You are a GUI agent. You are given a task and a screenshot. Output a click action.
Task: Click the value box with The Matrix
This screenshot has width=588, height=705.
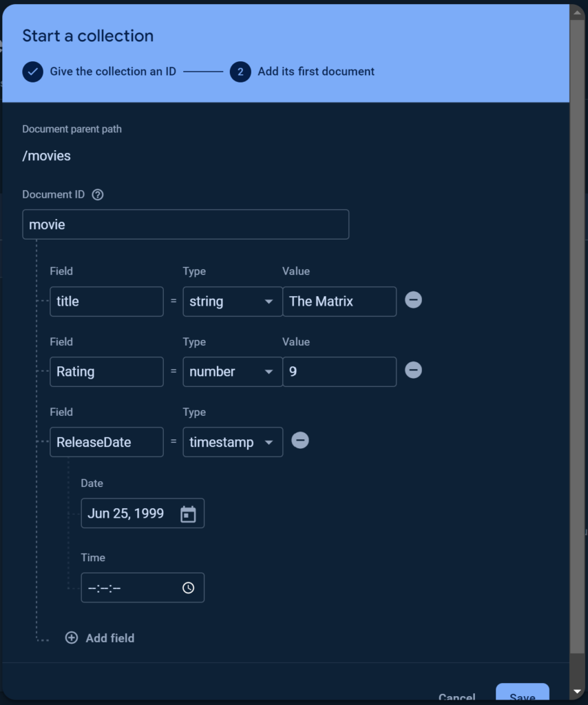pos(339,302)
